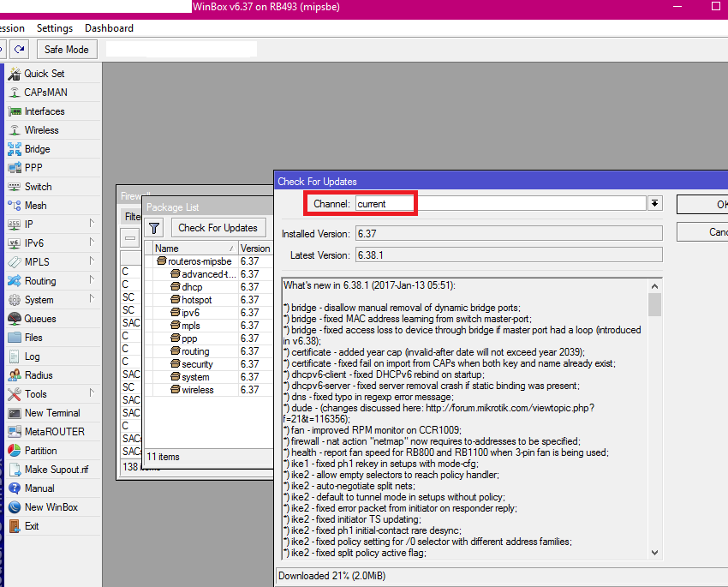Viewport: 728px width, 587px height.
Task: Expand the Routing submenu arrow
Action: [92, 280]
